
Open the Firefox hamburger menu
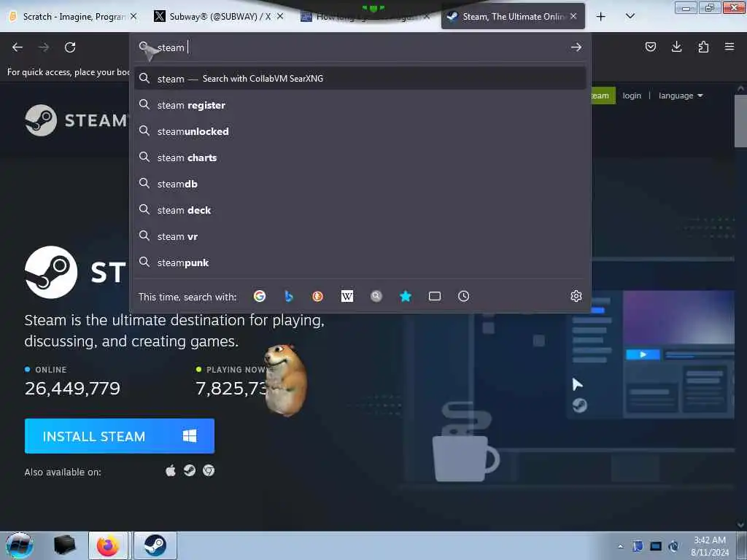click(729, 47)
